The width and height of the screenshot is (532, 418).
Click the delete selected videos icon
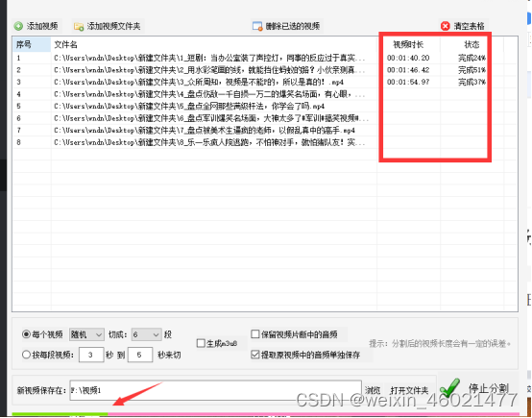click(257, 26)
